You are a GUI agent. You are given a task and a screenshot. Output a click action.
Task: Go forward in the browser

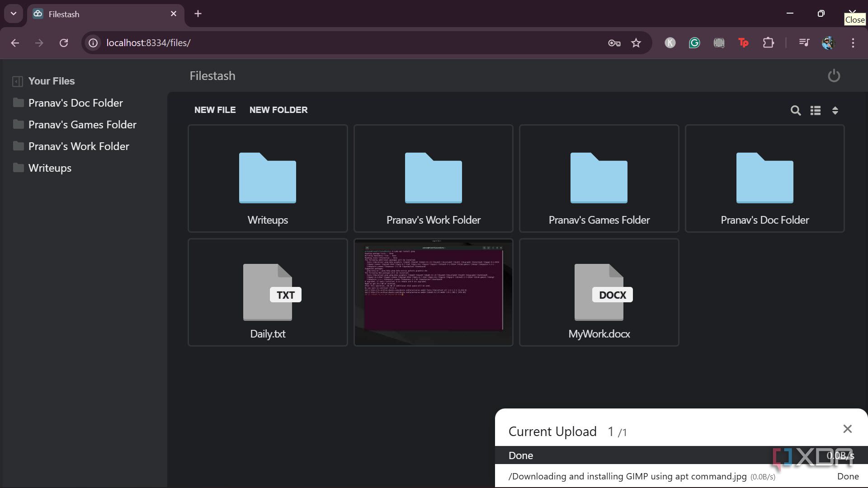click(x=39, y=43)
